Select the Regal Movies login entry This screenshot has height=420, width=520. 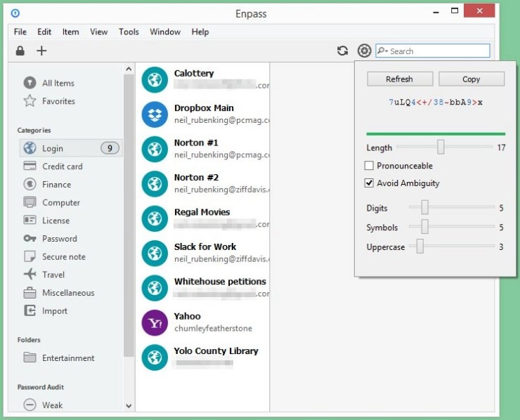[204, 218]
